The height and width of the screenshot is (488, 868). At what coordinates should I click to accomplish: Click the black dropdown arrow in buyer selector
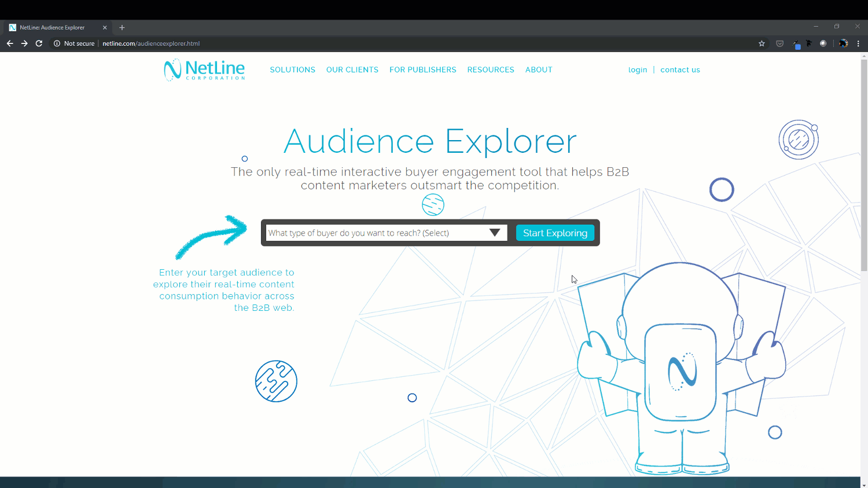click(495, 233)
